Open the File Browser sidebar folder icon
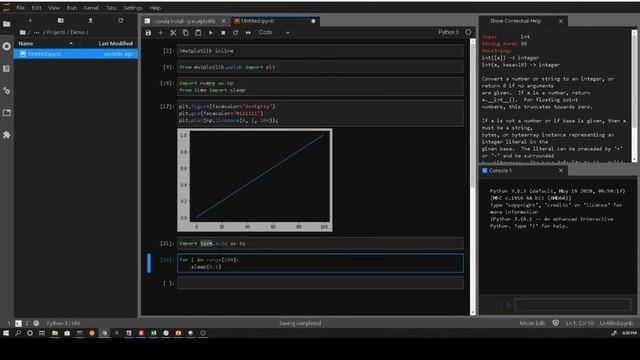This screenshot has width=640, height=360. point(7,24)
